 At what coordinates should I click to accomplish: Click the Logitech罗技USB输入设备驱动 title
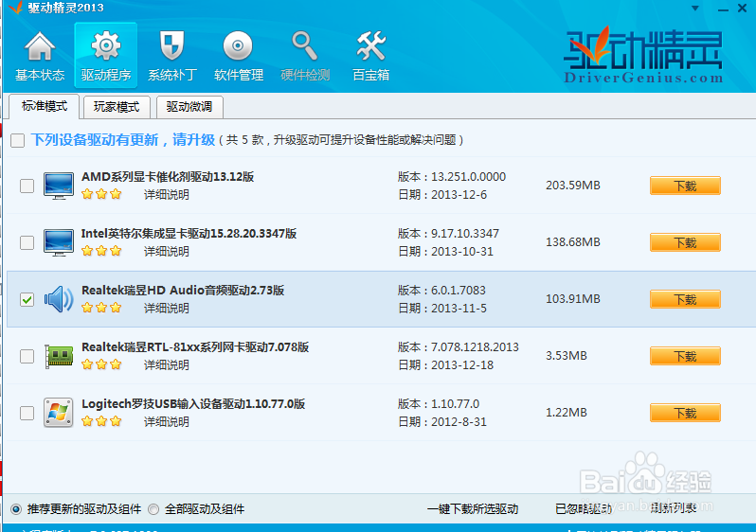coord(193,404)
